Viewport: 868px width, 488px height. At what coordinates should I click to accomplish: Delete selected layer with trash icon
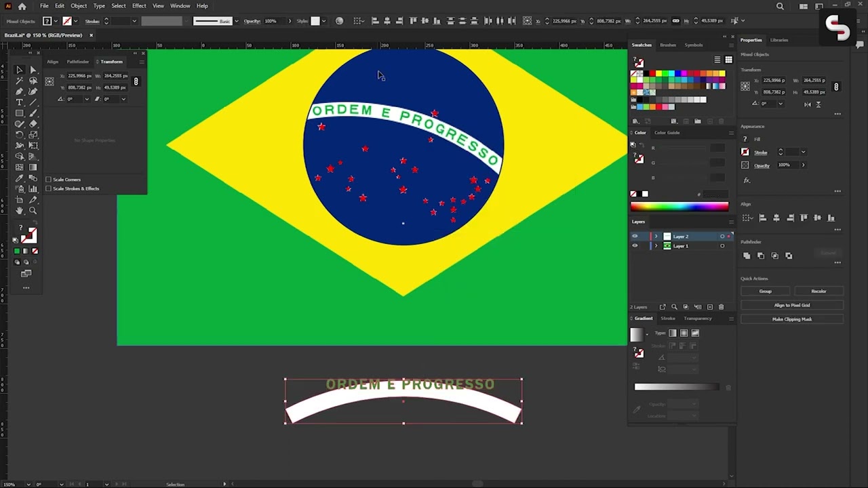click(721, 307)
